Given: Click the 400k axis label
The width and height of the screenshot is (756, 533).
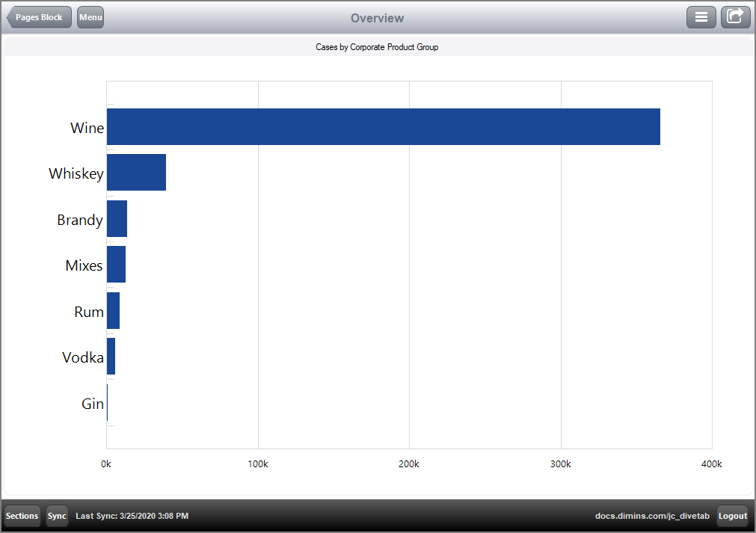Looking at the screenshot, I should (x=711, y=463).
